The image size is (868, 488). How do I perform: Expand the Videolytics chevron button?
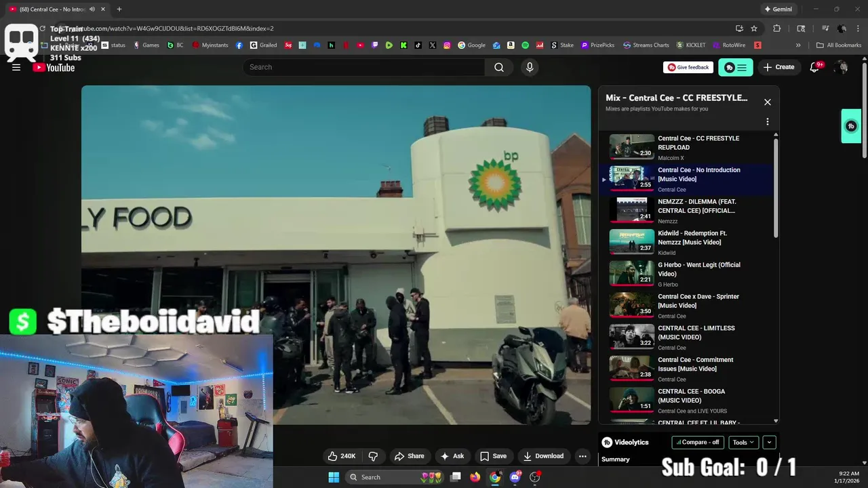click(769, 442)
